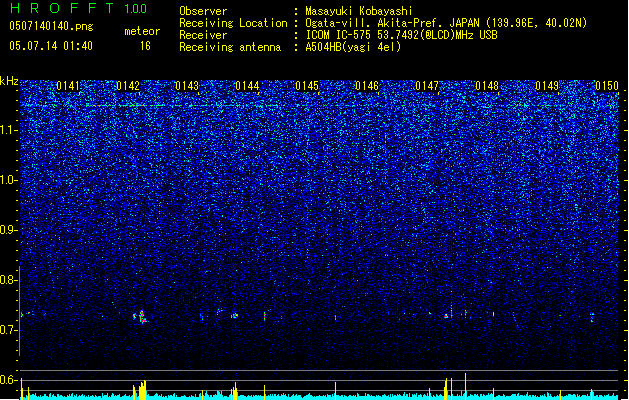Click time marker 0143

pyautogui.click(x=187, y=86)
